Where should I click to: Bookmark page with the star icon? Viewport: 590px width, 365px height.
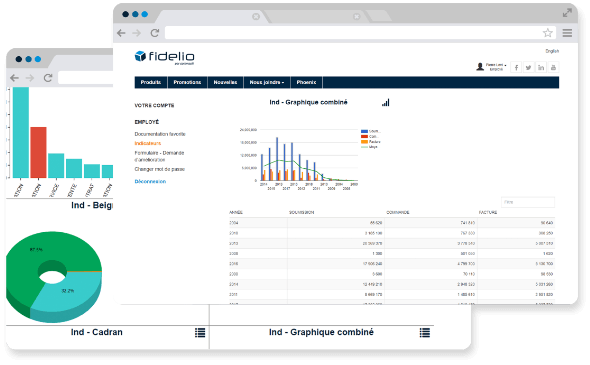click(x=547, y=33)
